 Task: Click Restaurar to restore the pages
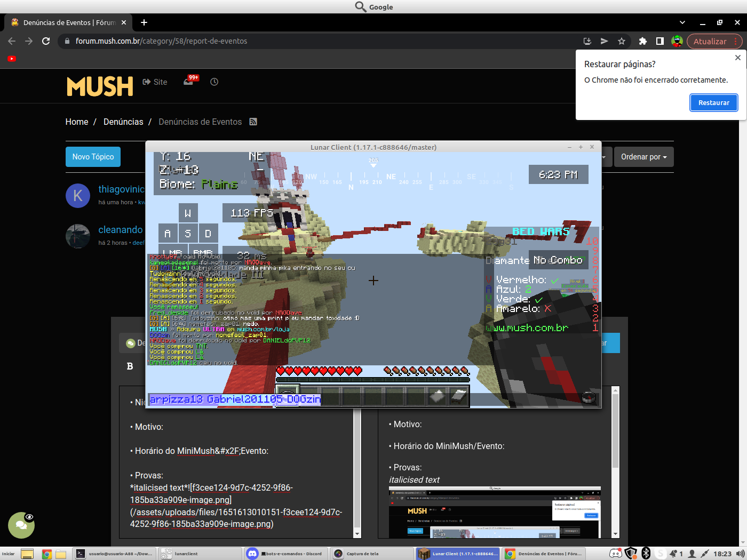coord(714,102)
